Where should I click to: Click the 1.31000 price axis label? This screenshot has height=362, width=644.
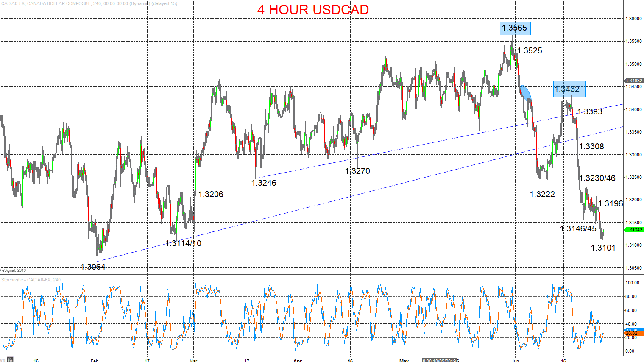click(x=633, y=245)
